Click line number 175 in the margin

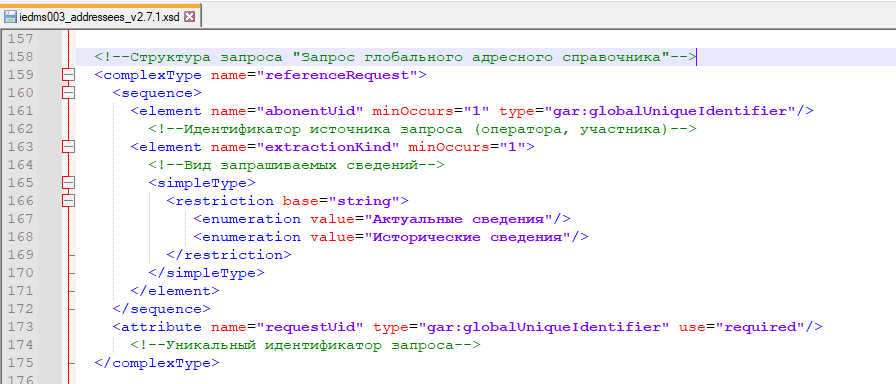click(x=22, y=363)
